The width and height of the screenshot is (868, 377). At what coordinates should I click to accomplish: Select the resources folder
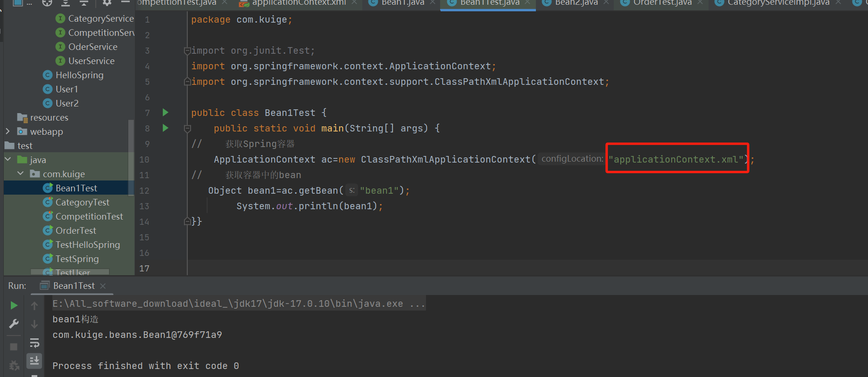pos(49,117)
